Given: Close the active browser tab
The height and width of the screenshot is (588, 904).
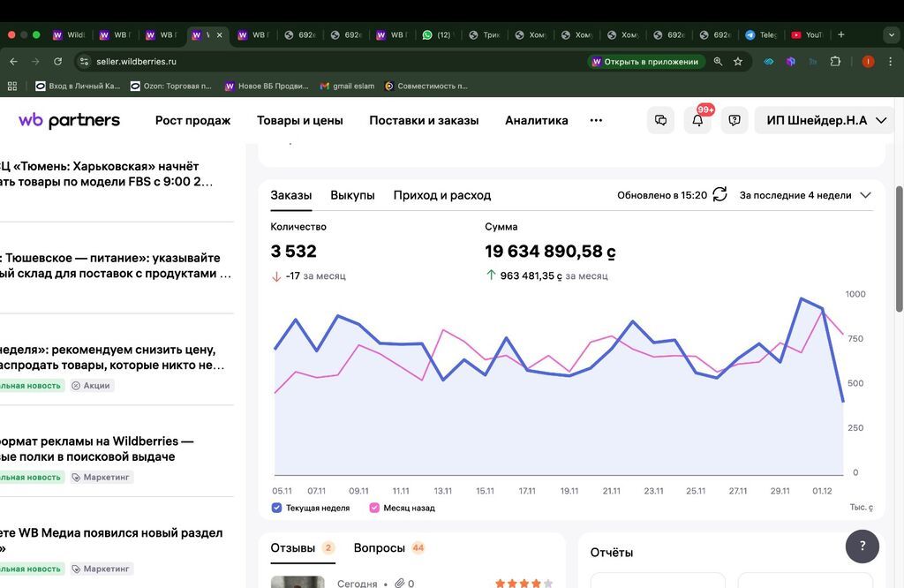Looking at the screenshot, I should point(220,35).
